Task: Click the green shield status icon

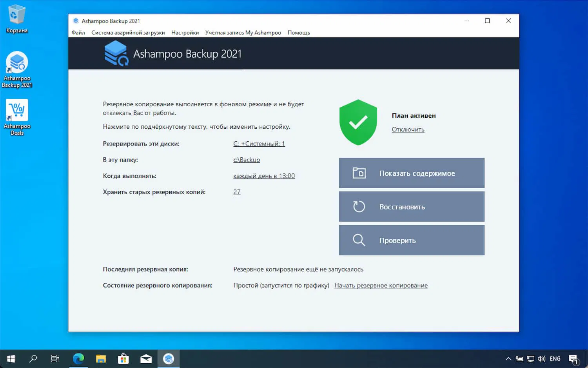Action: pyautogui.click(x=358, y=122)
